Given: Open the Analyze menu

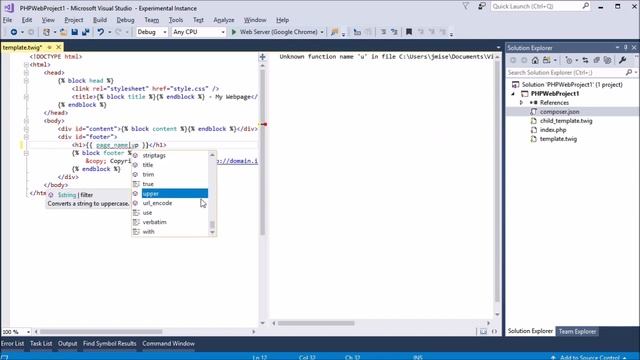Looking at the screenshot, I should tap(224, 20).
